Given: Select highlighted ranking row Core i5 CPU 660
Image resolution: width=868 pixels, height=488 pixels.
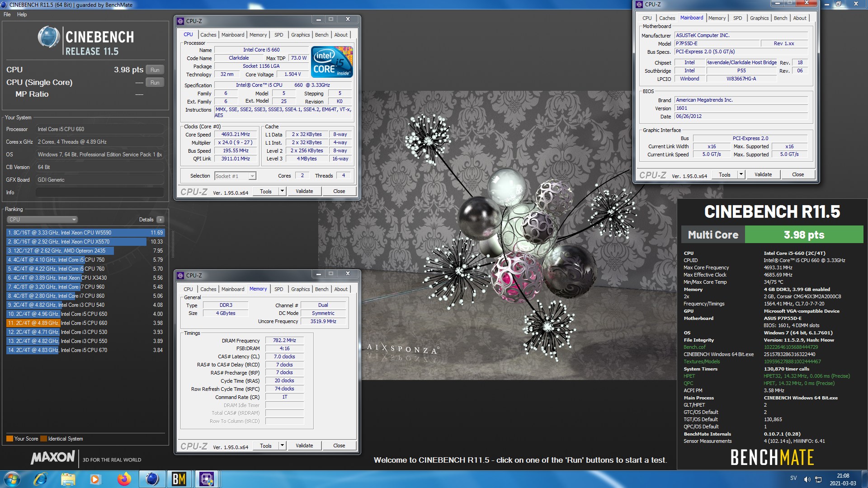Looking at the screenshot, I should tap(85, 323).
